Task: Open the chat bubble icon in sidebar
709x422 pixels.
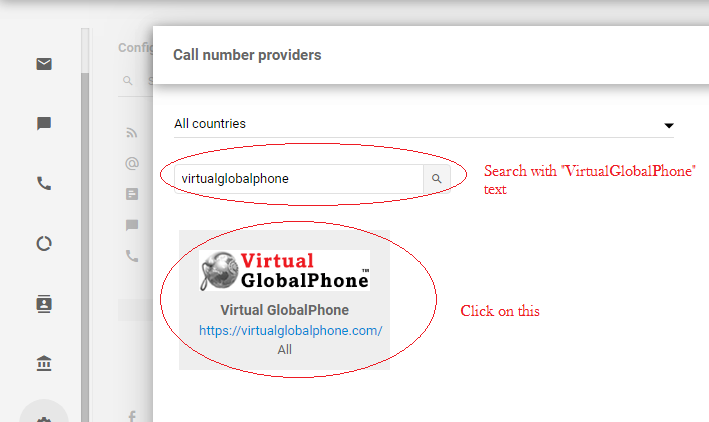Action: click(x=44, y=123)
